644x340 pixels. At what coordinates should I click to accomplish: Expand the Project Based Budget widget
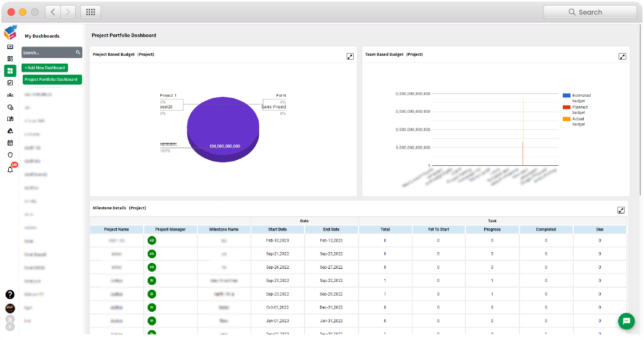click(350, 56)
